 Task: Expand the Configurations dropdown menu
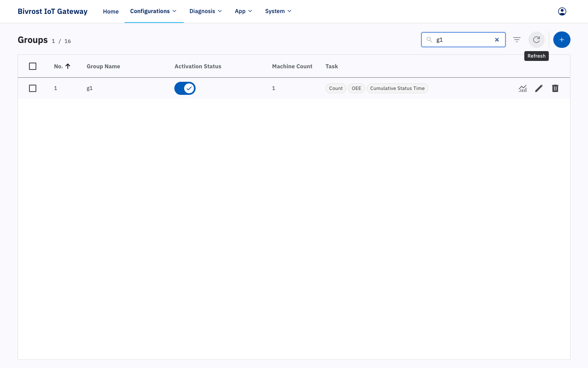click(154, 11)
